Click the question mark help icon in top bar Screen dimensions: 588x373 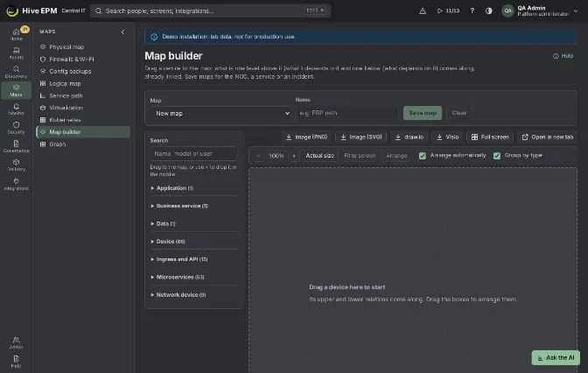[x=472, y=11]
